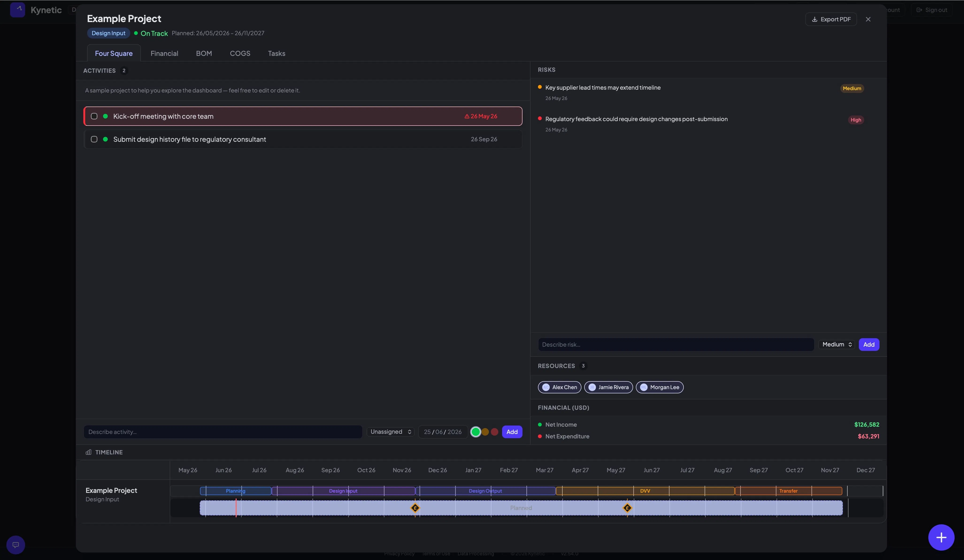Select the red status color swatch

click(x=495, y=432)
